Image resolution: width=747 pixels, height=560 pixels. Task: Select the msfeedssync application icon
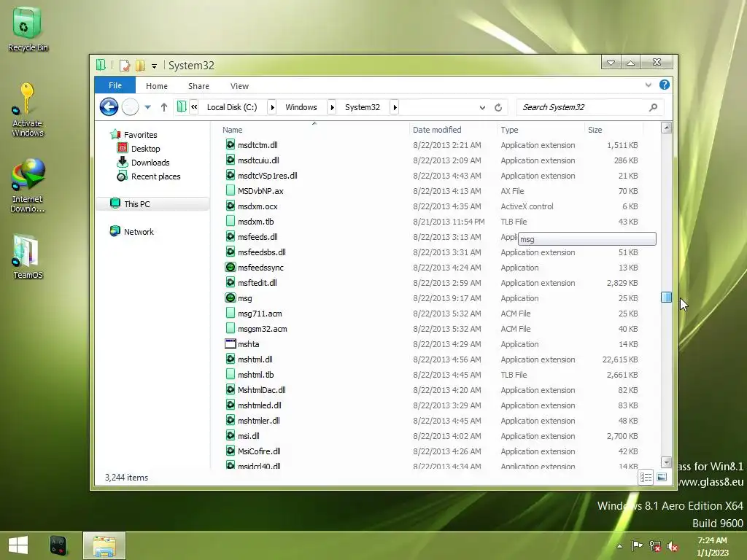pyautogui.click(x=230, y=267)
